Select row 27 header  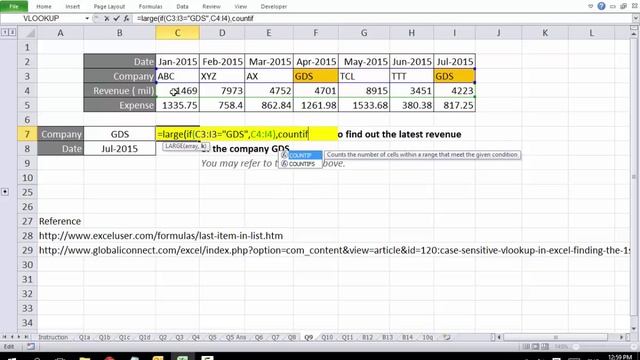[x=27, y=221]
